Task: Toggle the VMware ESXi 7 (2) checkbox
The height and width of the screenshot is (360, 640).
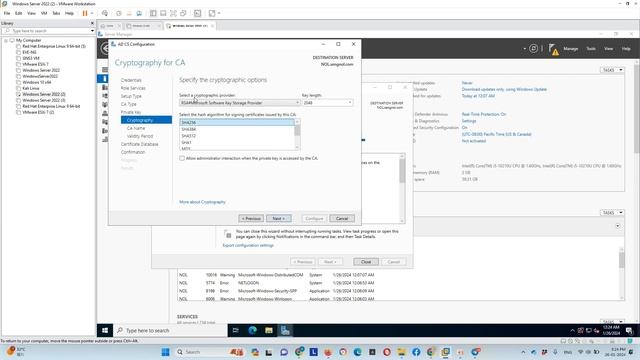Action: point(18,112)
